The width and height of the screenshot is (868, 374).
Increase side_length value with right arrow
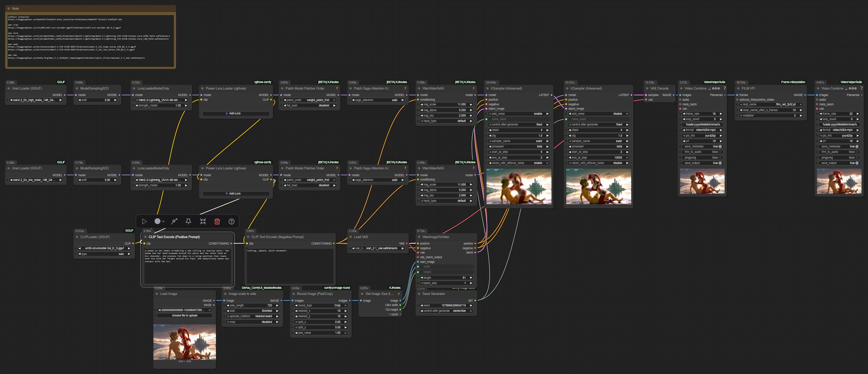277,305
